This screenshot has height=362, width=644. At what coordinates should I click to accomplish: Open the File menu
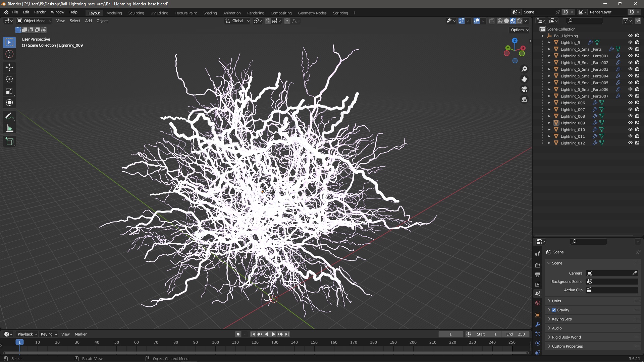pos(15,12)
